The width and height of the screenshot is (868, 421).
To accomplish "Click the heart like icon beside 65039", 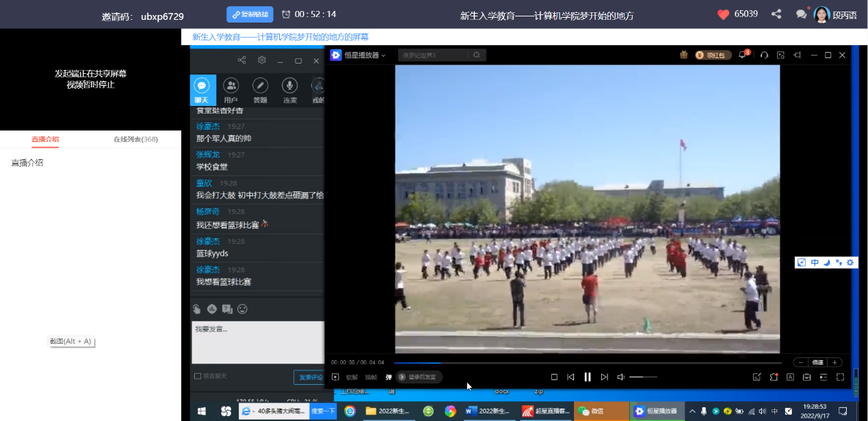I will tap(724, 14).
